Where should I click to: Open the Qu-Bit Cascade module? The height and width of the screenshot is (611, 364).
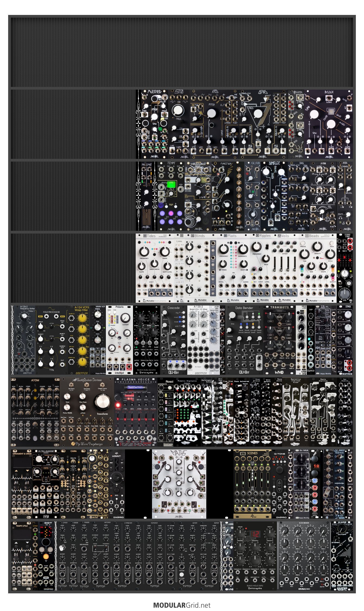pyautogui.click(x=174, y=340)
